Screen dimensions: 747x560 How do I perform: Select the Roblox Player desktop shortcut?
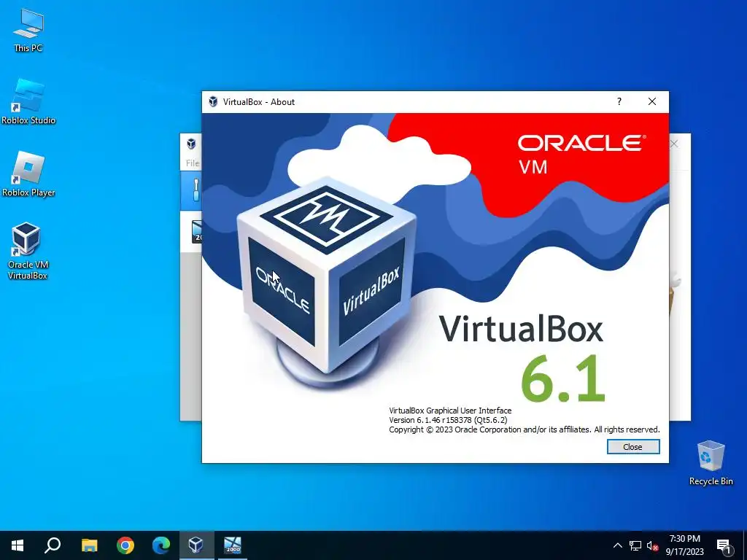28,174
